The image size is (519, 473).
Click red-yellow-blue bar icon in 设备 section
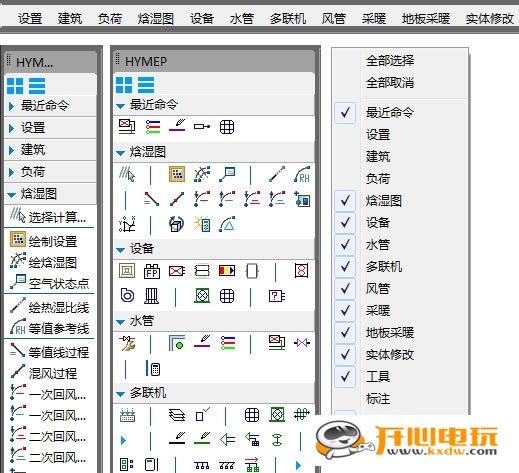pos(227,270)
